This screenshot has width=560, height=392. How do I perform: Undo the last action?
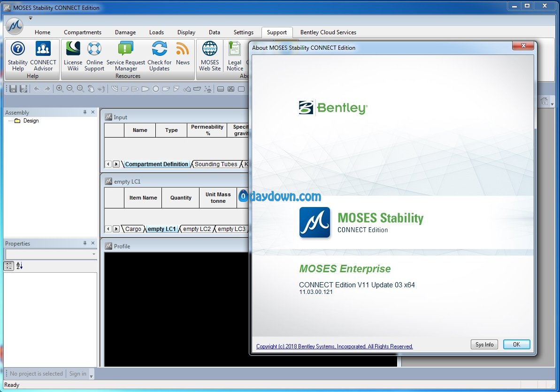[37, 89]
